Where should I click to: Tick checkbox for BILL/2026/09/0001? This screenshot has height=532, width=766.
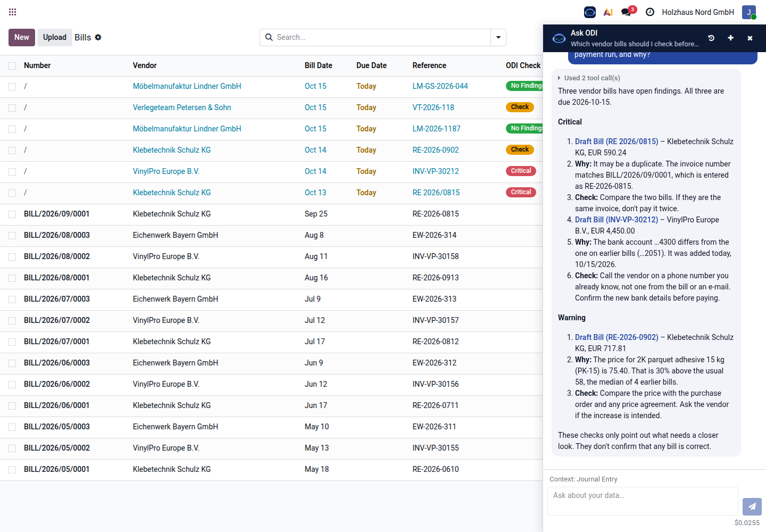12,214
